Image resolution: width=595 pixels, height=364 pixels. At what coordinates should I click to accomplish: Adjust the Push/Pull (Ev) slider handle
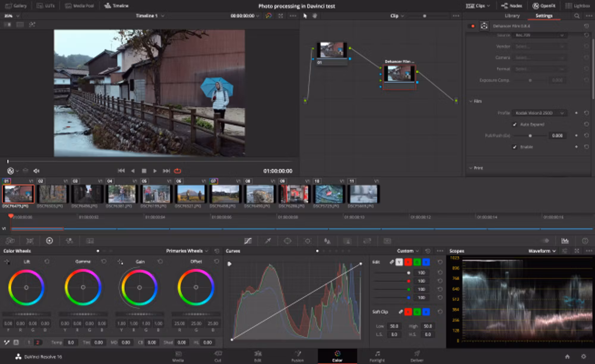[530, 136]
